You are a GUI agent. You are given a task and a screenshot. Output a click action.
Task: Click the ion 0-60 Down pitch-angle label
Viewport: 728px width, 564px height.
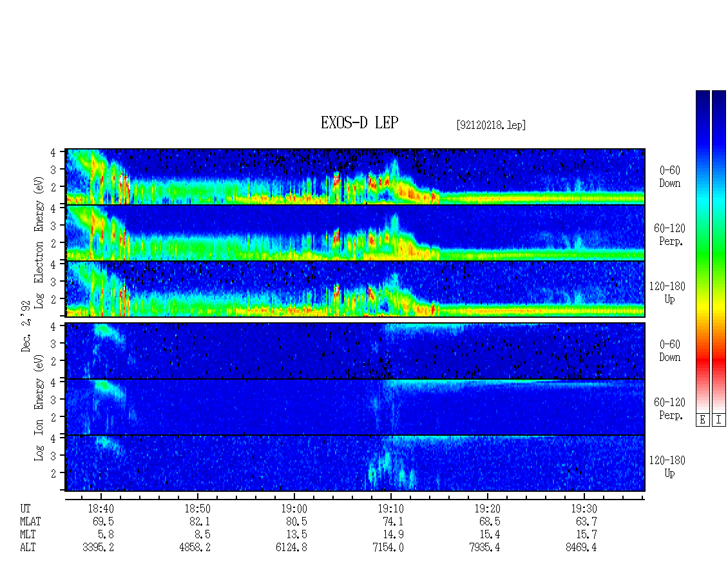(x=669, y=351)
